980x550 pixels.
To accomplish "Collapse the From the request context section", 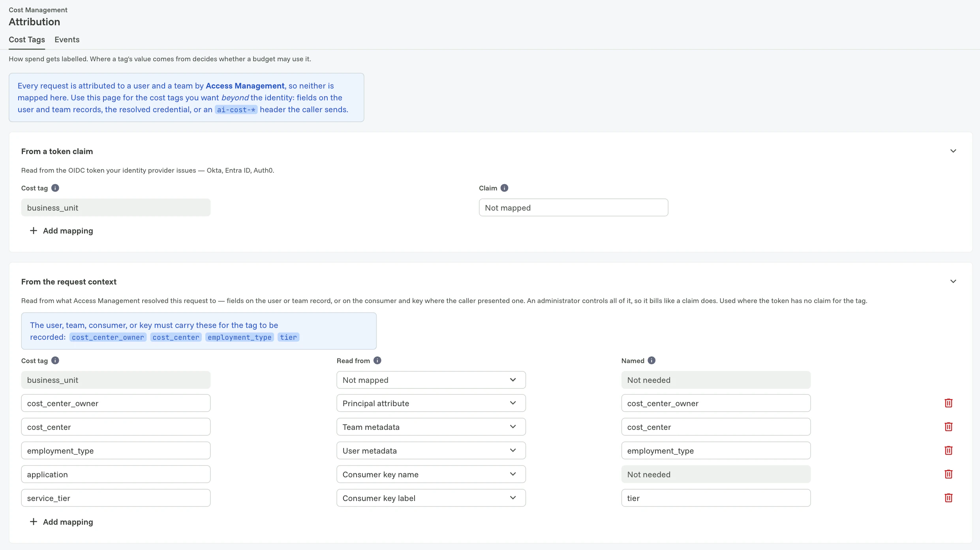I will (x=953, y=281).
